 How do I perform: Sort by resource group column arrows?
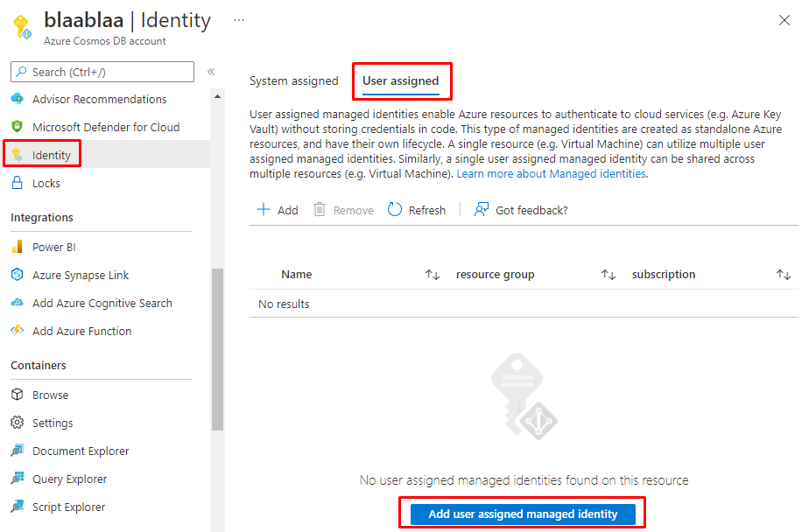pos(608,275)
